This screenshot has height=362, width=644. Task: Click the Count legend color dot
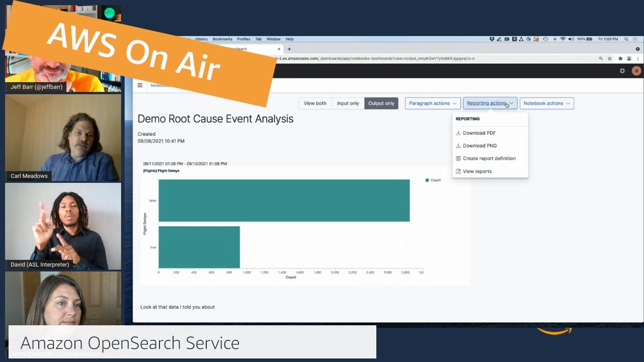coord(427,180)
